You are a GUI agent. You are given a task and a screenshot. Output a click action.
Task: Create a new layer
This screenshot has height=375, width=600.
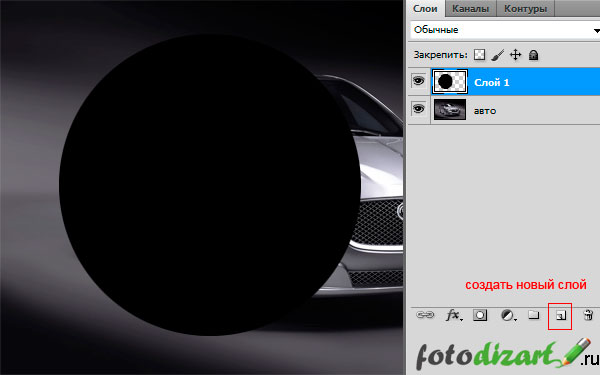click(x=560, y=316)
